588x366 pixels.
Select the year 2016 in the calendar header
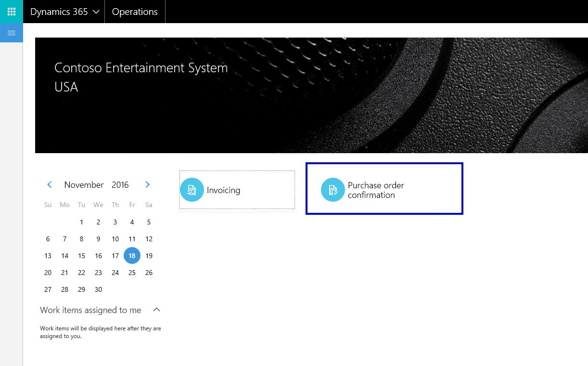coord(120,184)
